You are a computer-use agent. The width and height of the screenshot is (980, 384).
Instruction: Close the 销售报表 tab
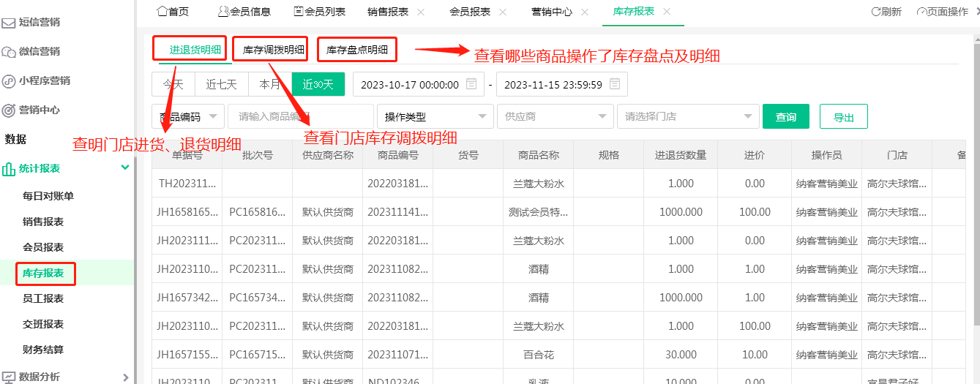(x=420, y=12)
